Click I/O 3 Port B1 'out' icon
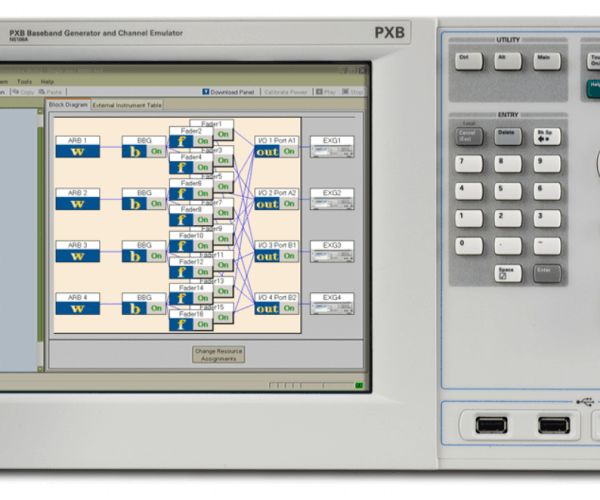Screen dimensions: 600x500 coord(267,256)
